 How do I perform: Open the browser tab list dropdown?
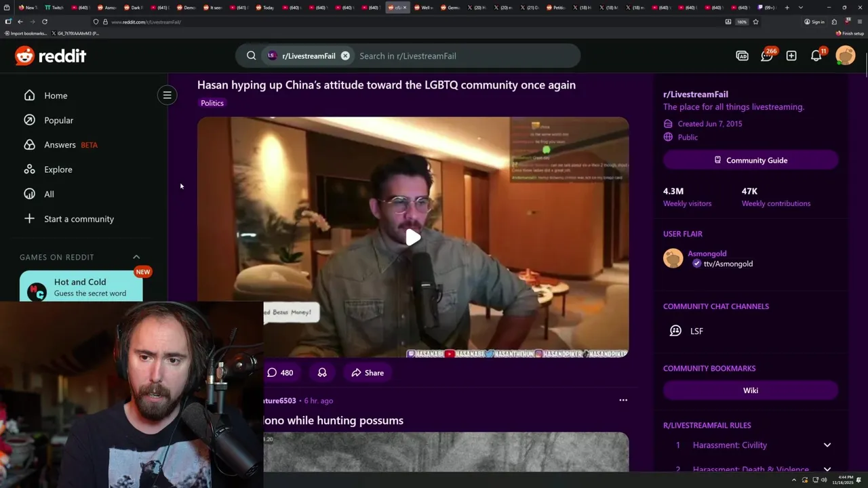click(801, 7)
